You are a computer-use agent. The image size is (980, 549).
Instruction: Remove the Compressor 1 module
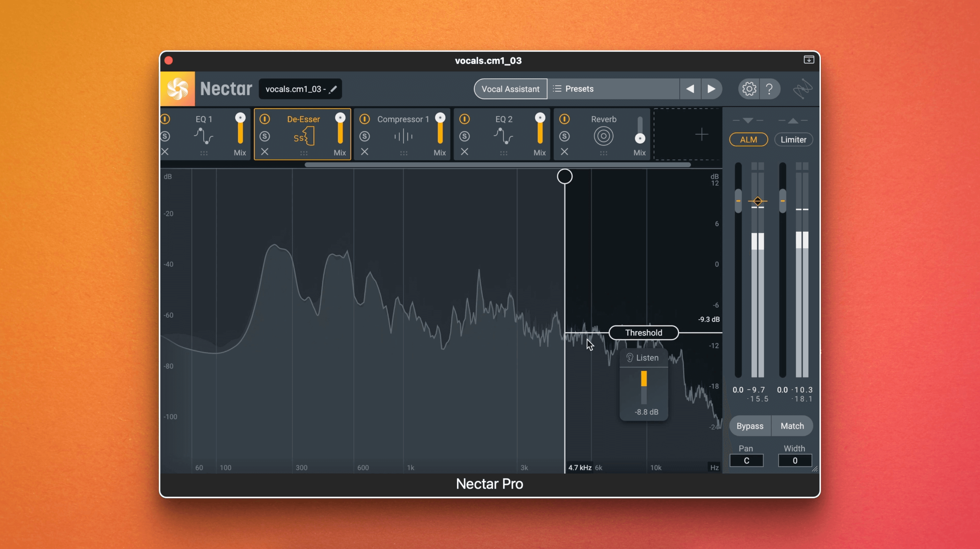pos(365,152)
